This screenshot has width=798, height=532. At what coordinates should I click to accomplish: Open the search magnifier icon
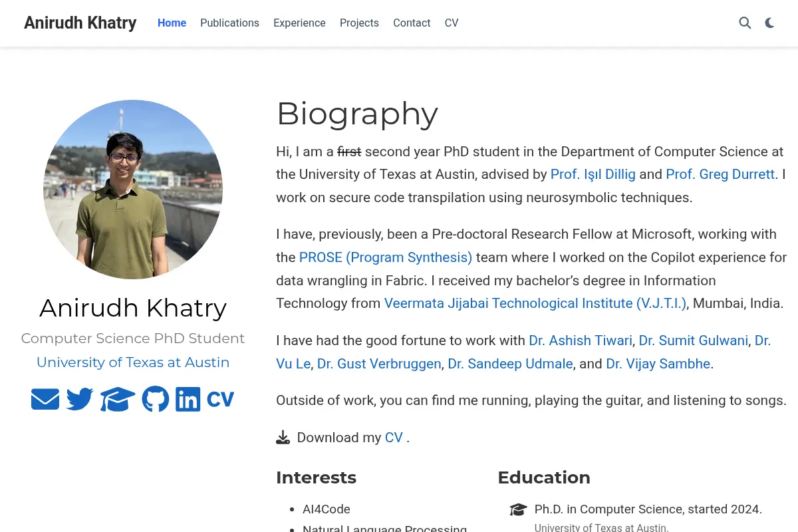(745, 23)
